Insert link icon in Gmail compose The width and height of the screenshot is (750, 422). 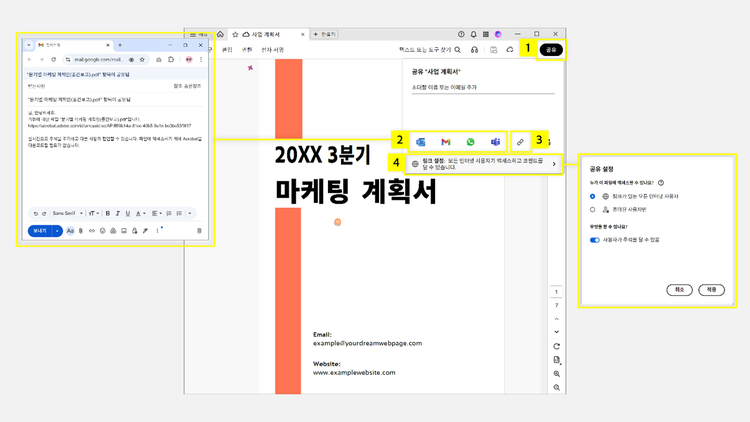92,231
